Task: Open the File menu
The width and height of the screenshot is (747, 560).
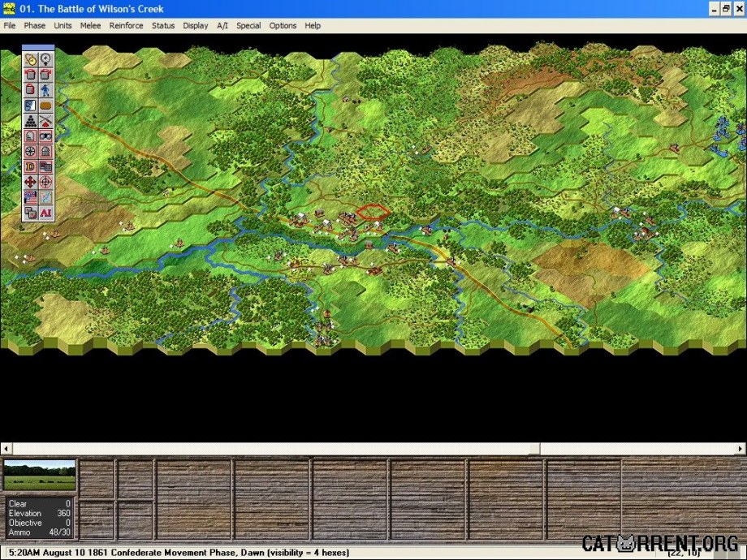Action: [x=10, y=26]
